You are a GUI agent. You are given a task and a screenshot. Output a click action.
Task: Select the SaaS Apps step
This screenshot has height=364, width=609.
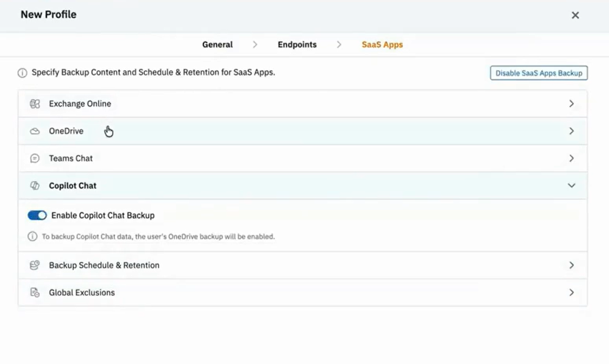(382, 45)
